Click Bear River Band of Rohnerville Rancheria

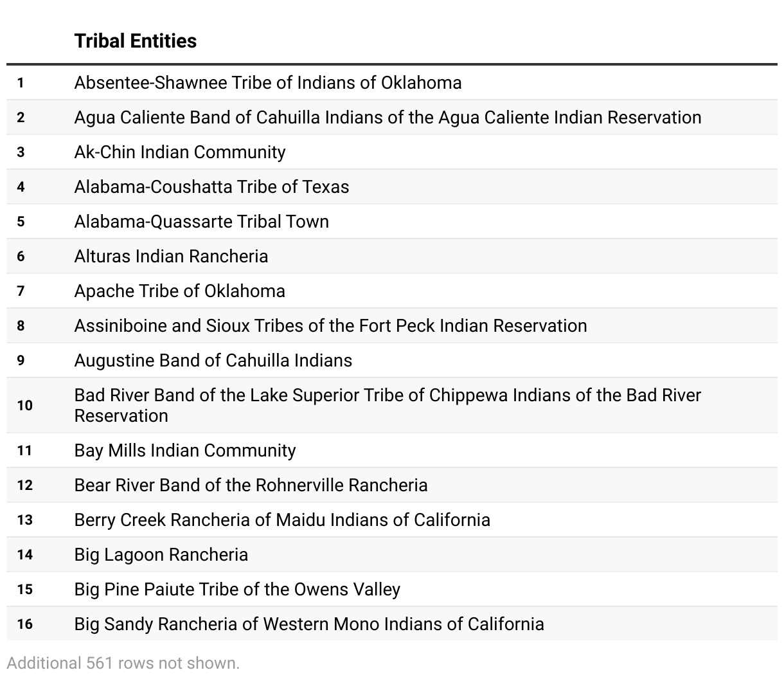tap(251, 485)
